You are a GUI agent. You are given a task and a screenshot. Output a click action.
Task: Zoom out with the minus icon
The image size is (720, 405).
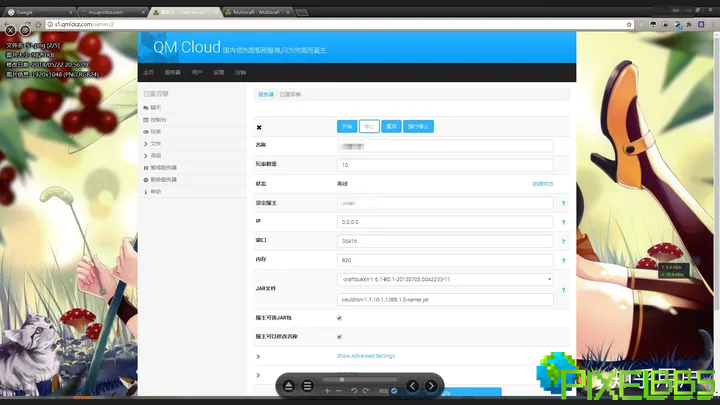click(338, 391)
